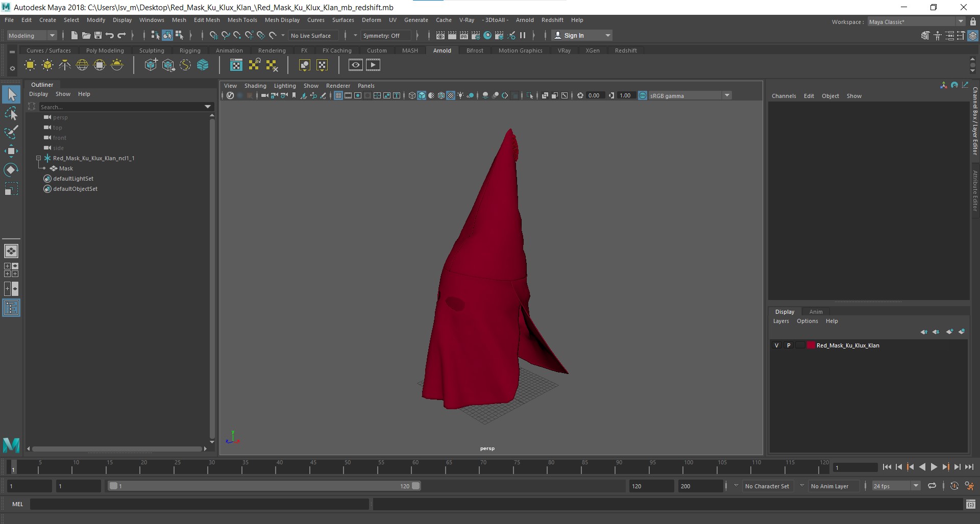Open Arnold RenderView shelf icon
Viewport: 980px width, 524px height.
pos(356,65)
